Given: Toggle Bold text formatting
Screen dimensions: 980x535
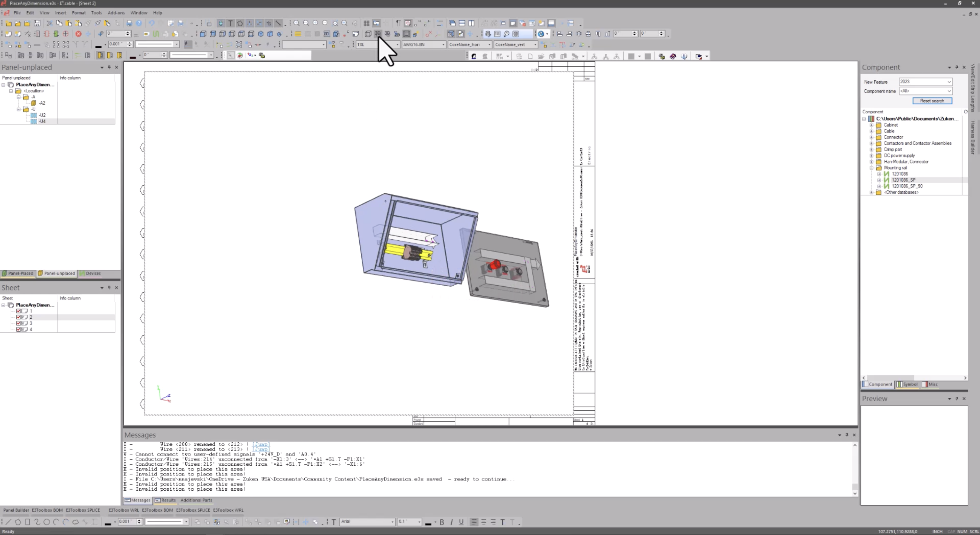Looking at the screenshot, I should click(442, 522).
